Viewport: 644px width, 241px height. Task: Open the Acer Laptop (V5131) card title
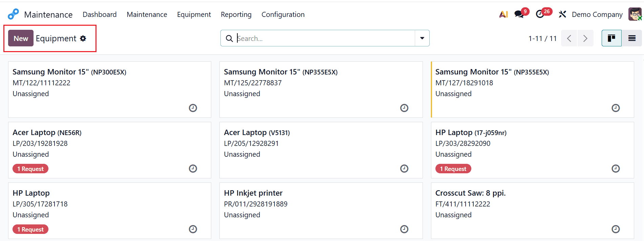pos(257,132)
